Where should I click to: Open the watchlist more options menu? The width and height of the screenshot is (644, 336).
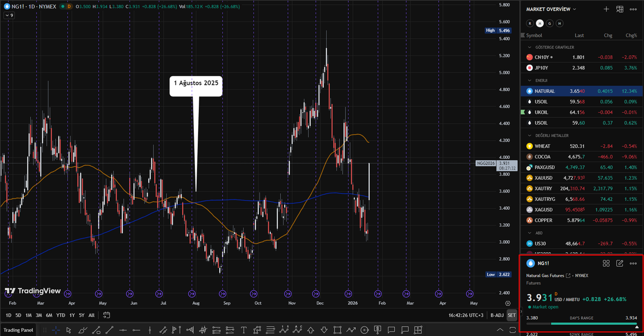point(633,9)
